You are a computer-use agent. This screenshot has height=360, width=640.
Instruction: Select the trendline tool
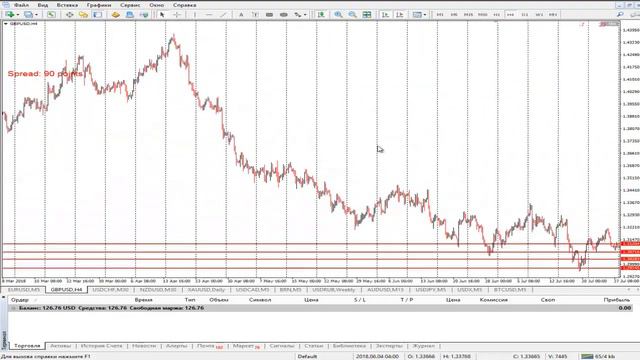point(223,15)
